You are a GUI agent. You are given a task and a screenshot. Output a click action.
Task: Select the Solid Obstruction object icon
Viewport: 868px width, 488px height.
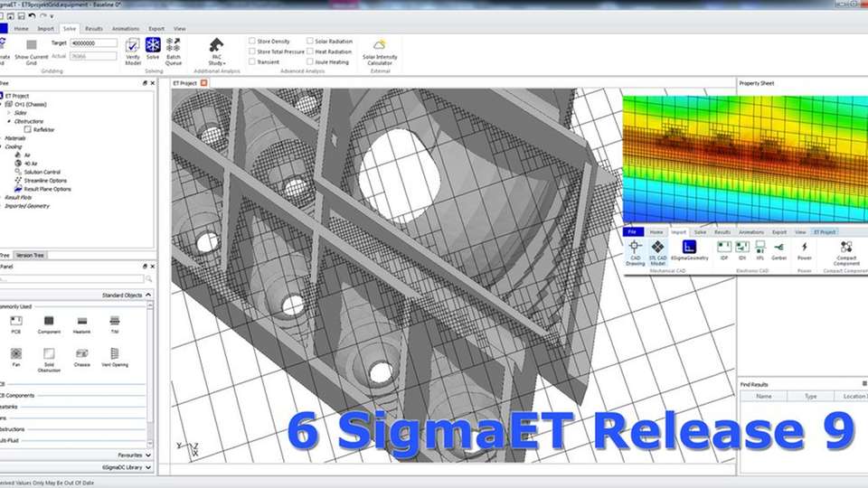pyautogui.click(x=49, y=353)
